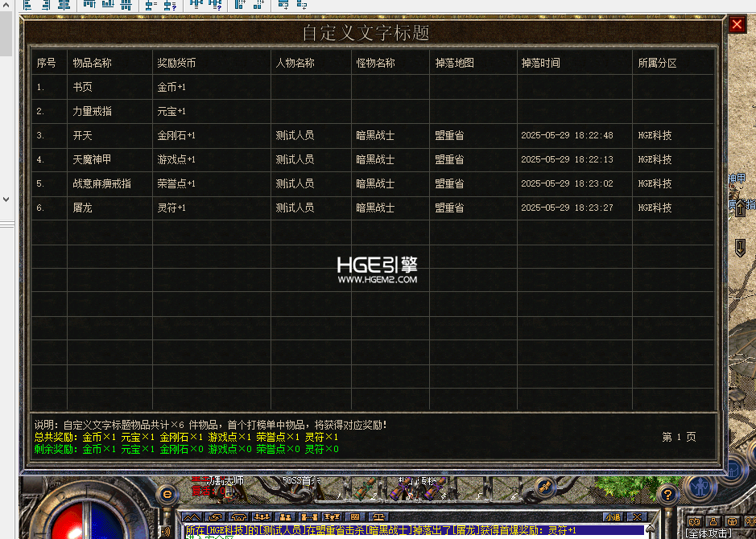The image size is (756, 539).
Task: Click the telephone-shaped chat bar button
Action: 238,517
